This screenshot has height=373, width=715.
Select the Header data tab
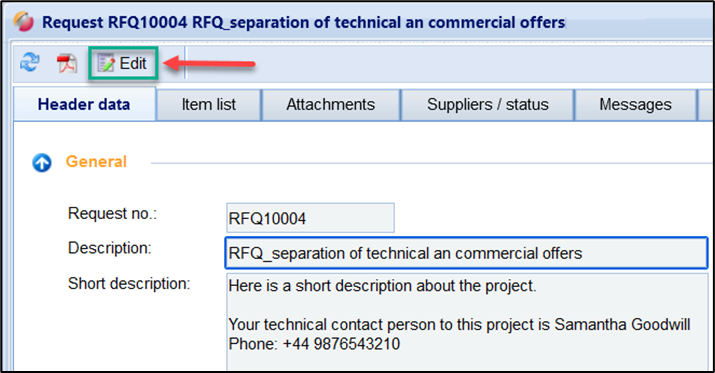[x=84, y=104]
